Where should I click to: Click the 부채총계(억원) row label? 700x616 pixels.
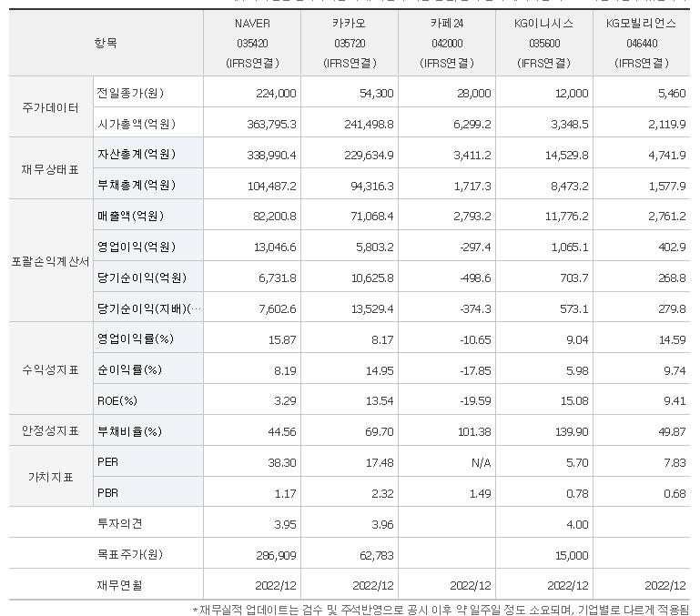tap(137, 185)
